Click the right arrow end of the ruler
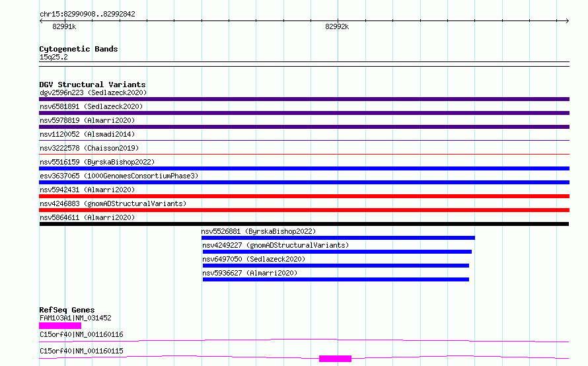The width and height of the screenshot is (588, 366). tap(567, 20)
